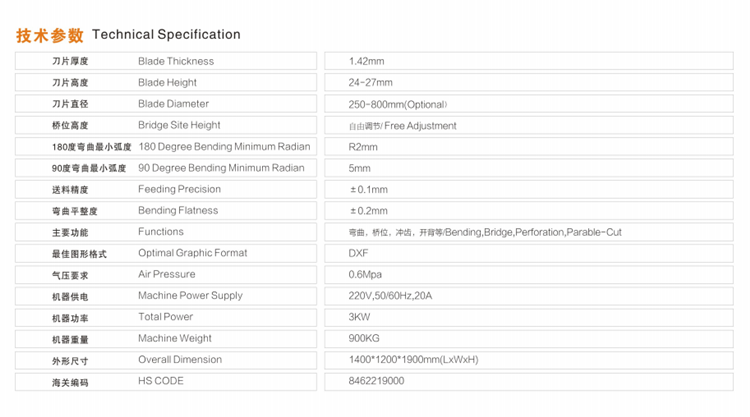Click the 1.42mm value cell

coord(529,61)
